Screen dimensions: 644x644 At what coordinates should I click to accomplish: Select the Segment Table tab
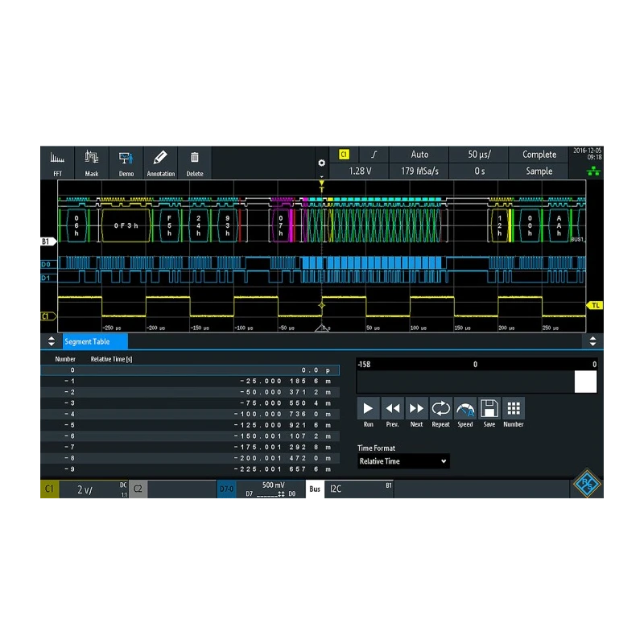[95, 341]
